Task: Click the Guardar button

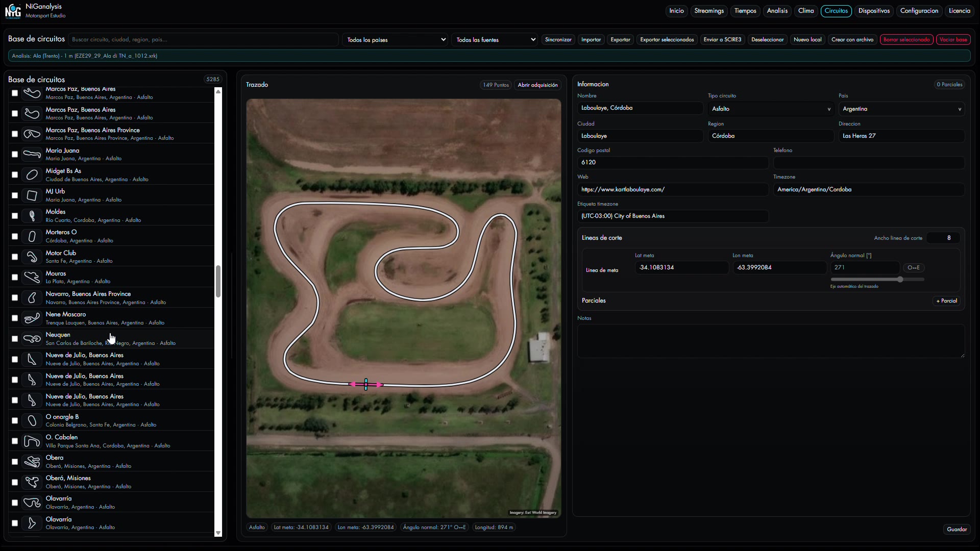Action: click(957, 529)
